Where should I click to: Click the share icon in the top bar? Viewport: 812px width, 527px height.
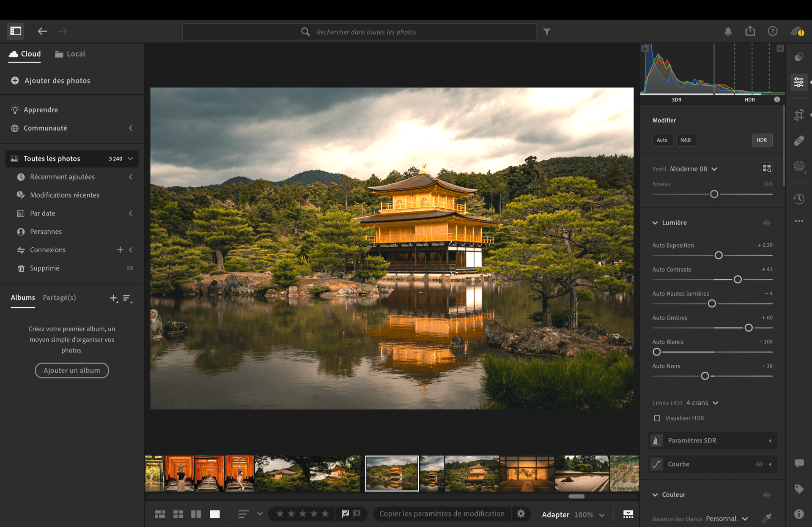click(750, 31)
